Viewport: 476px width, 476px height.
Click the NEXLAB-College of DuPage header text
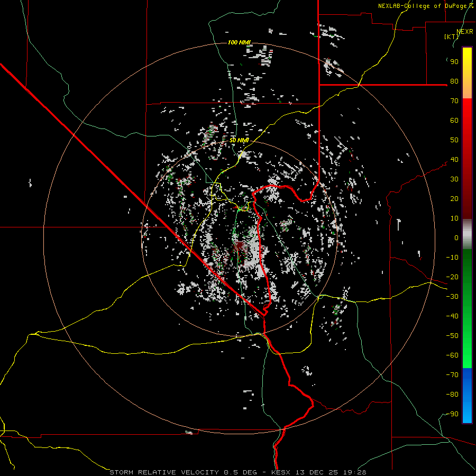425,6
